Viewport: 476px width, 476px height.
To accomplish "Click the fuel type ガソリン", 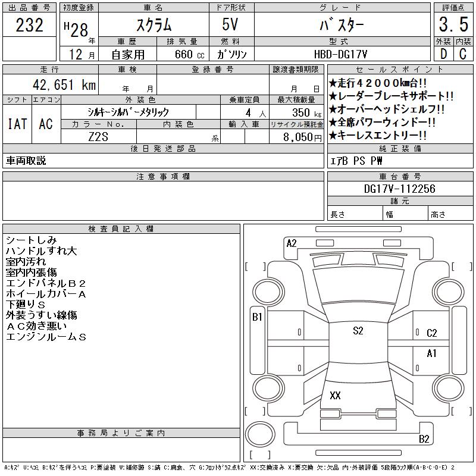I will [x=231, y=54].
